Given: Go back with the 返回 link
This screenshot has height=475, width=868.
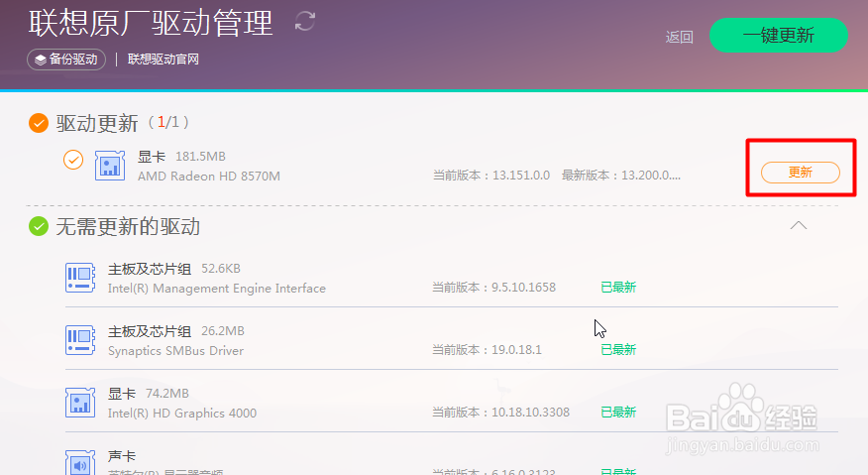Looking at the screenshot, I should click(679, 37).
